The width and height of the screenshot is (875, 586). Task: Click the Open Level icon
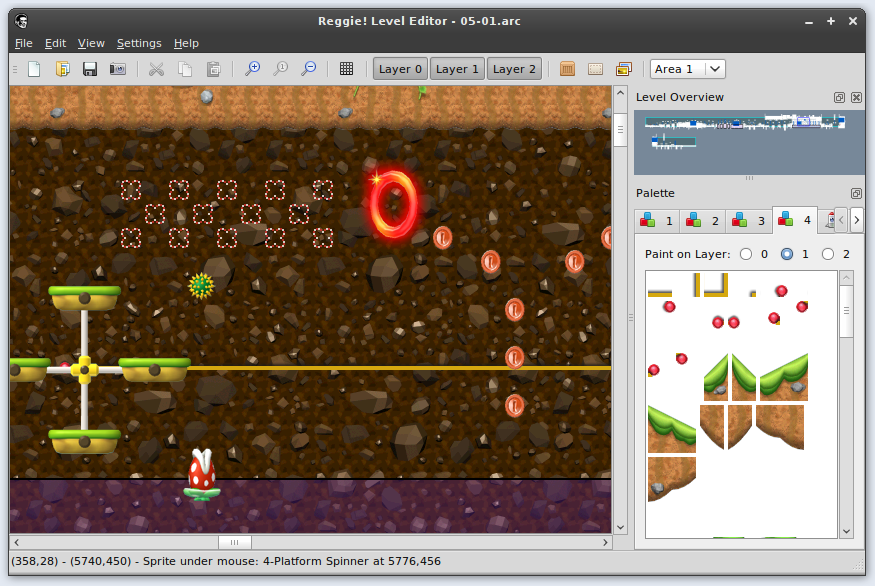pyautogui.click(x=62, y=69)
